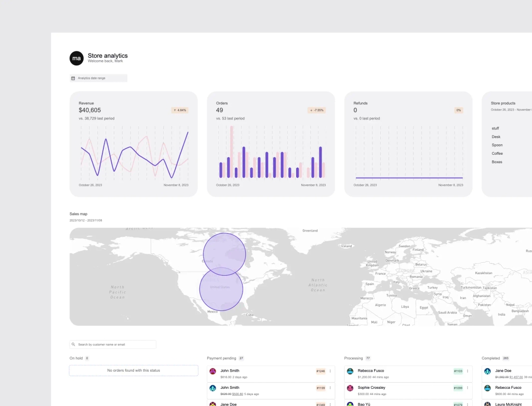Image resolution: width=532 pixels, height=406 pixels.
Task: Click the $40,605 revenue value
Action: (89, 110)
